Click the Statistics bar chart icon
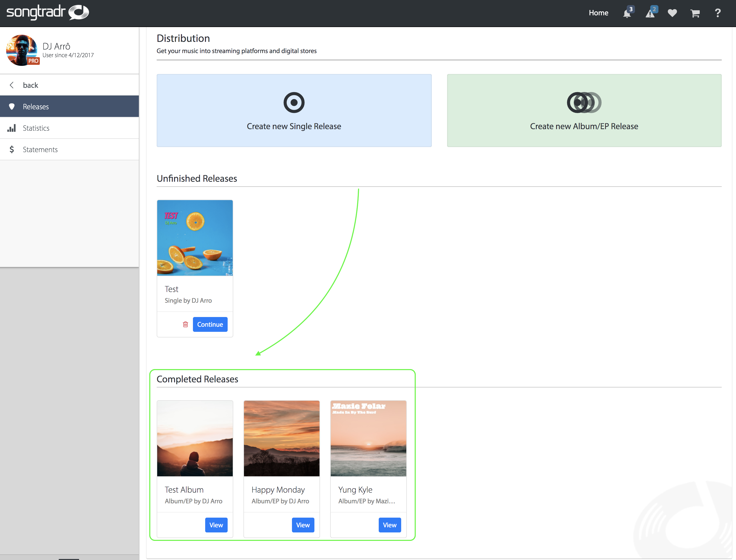736x560 pixels. pyautogui.click(x=12, y=128)
